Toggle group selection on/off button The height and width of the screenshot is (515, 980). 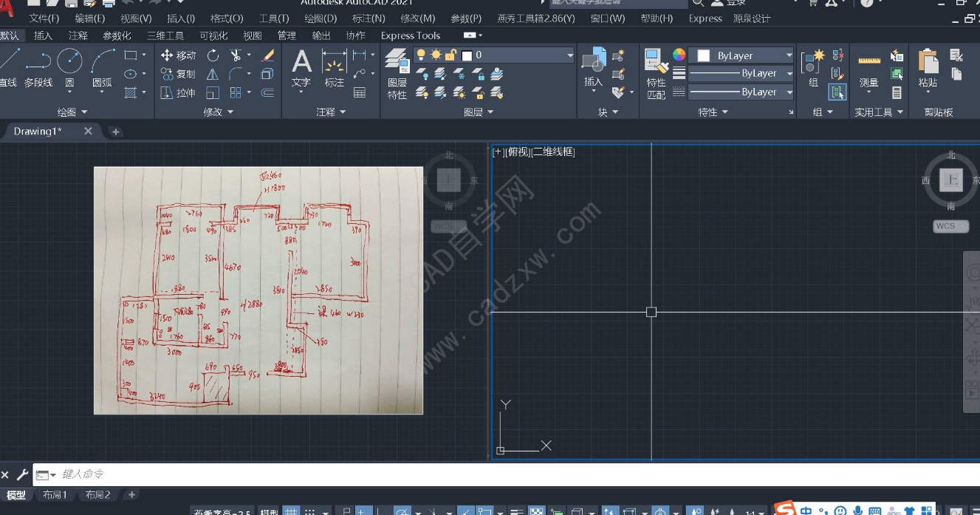(x=837, y=93)
